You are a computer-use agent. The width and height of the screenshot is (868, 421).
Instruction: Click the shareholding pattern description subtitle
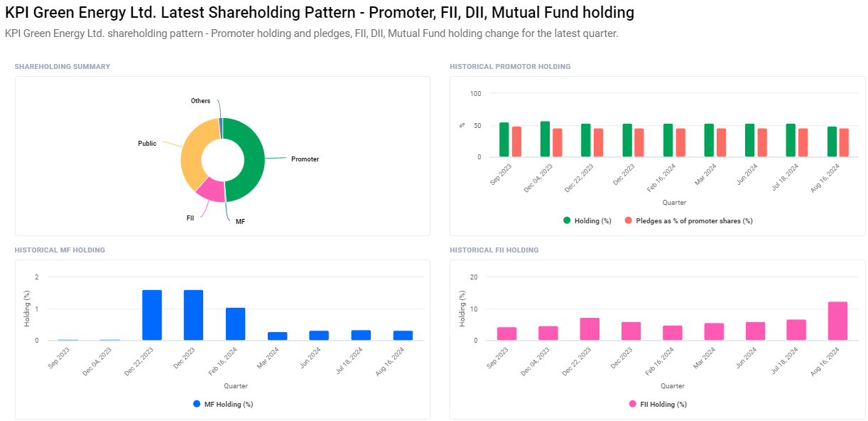tap(311, 34)
